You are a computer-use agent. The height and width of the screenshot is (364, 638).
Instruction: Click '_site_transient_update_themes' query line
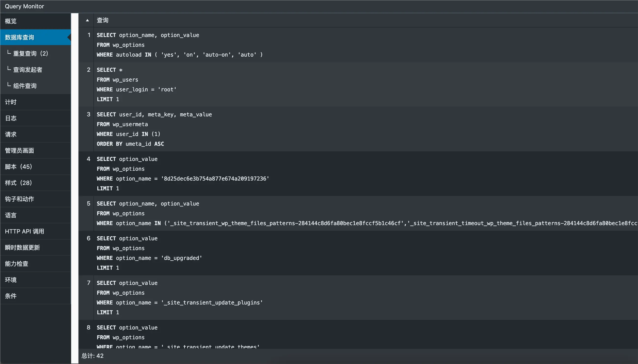click(178, 347)
